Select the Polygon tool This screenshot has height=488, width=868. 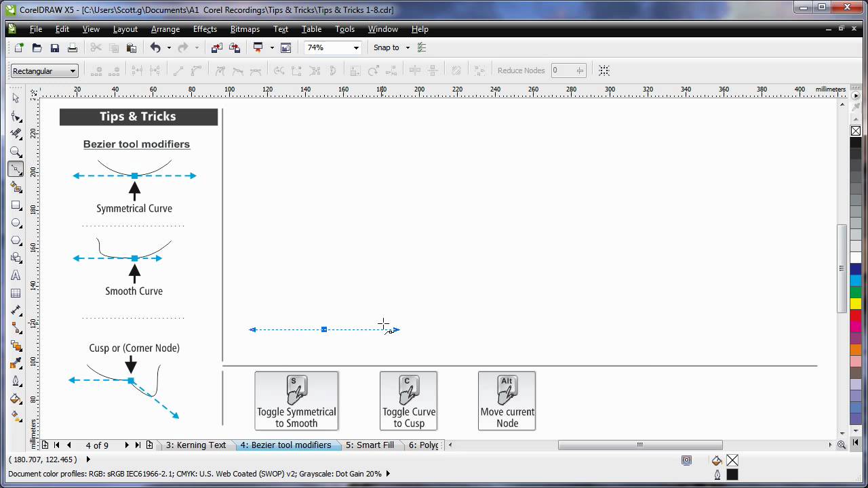[16, 240]
